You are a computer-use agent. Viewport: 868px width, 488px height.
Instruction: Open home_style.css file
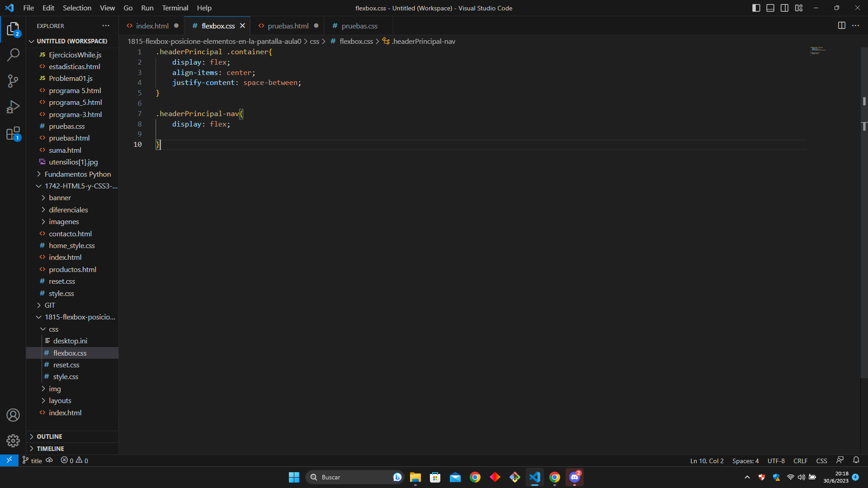(72, 245)
